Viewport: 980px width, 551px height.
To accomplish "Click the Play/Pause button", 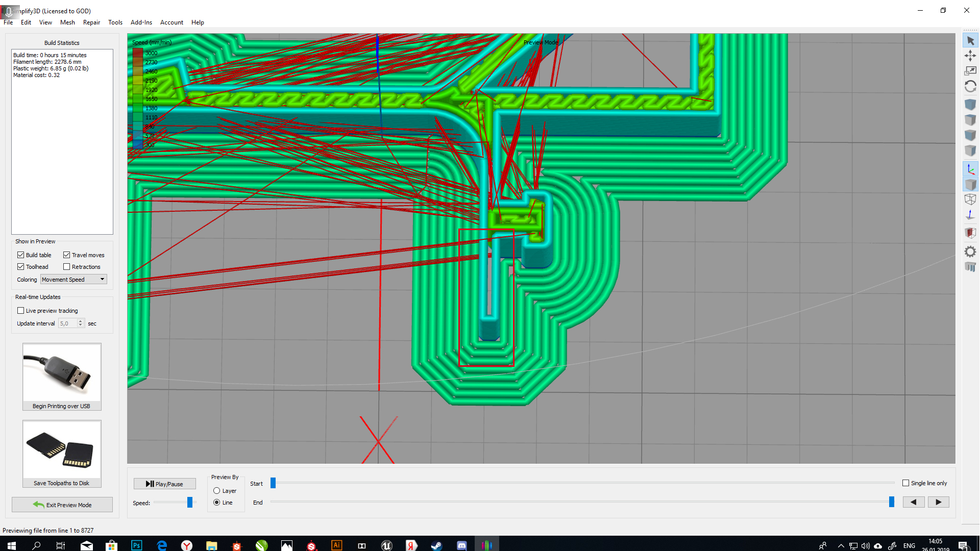I will 164,484.
